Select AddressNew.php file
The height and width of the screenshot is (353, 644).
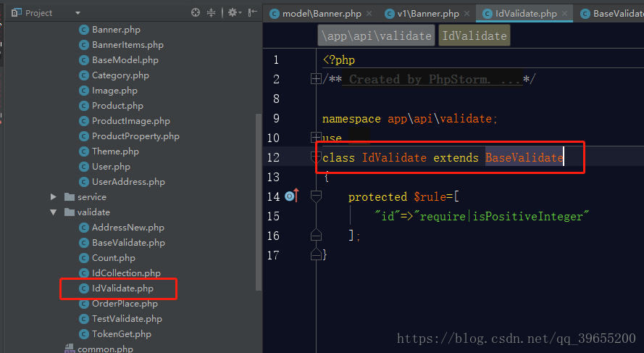pos(128,228)
